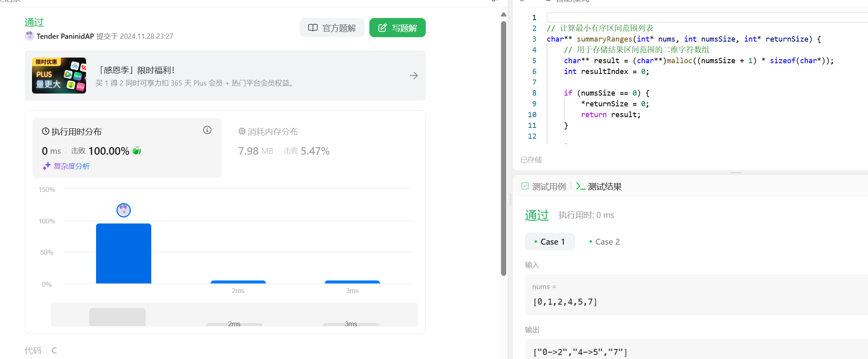Image resolution: width=868 pixels, height=359 pixels.
Task: Click the PLUS promotion thumbnail image
Action: point(59,76)
